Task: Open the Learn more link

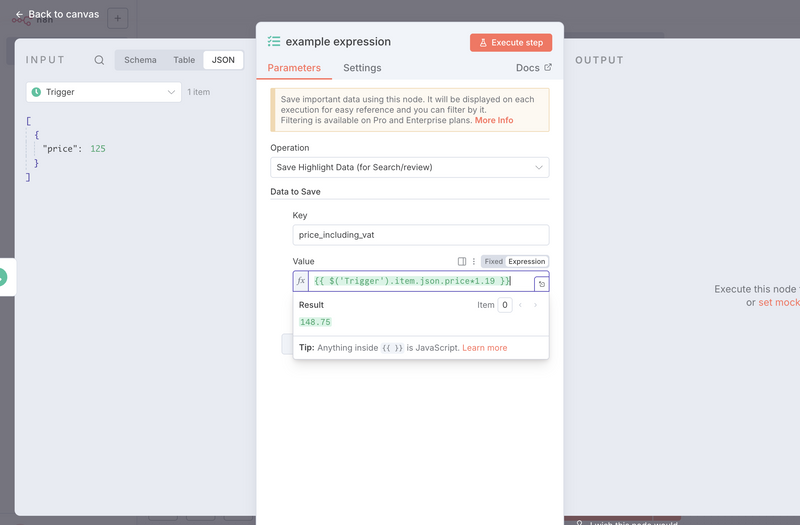Action: tap(485, 348)
